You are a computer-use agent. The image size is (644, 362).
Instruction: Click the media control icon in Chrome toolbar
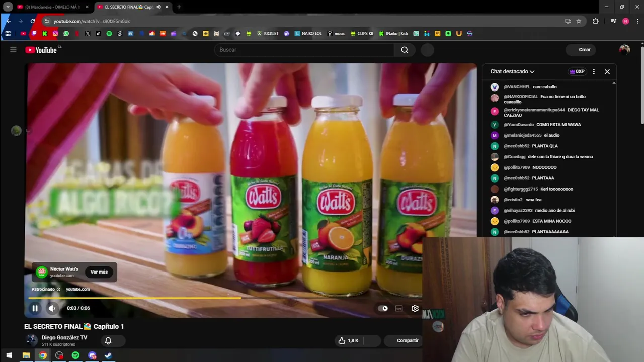[613, 21]
